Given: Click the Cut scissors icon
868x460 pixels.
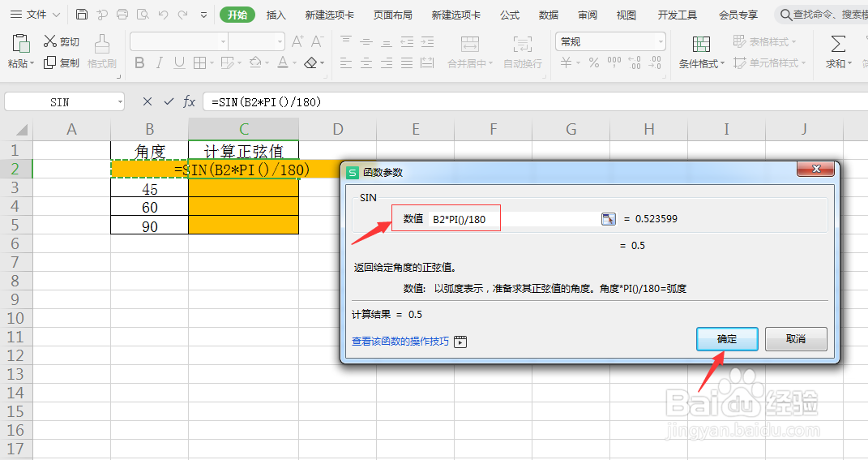Looking at the screenshot, I should pos(49,41).
